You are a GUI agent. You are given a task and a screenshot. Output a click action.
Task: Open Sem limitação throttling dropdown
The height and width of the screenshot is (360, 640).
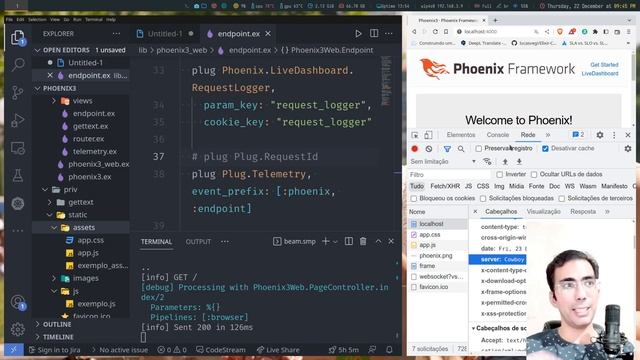[443, 162]
